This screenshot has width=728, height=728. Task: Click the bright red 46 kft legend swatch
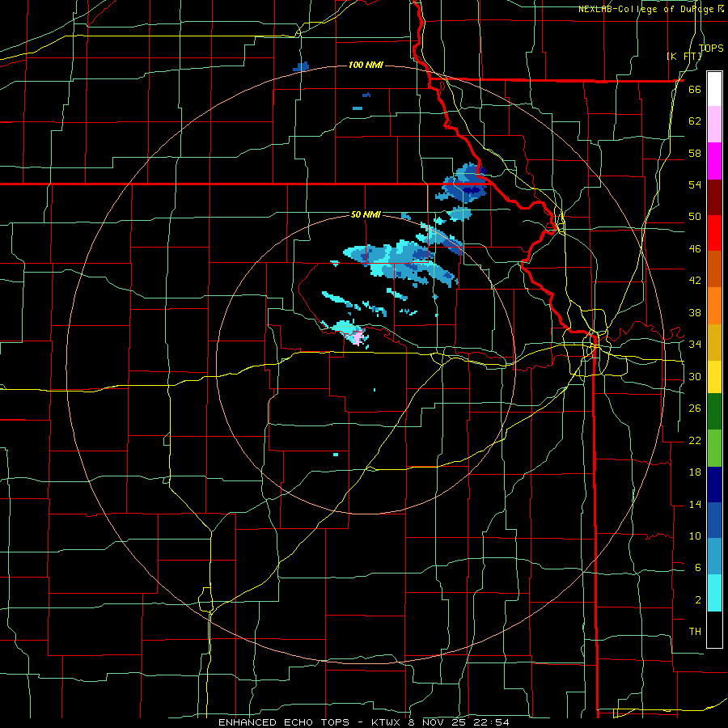click(x=714, y=233)
